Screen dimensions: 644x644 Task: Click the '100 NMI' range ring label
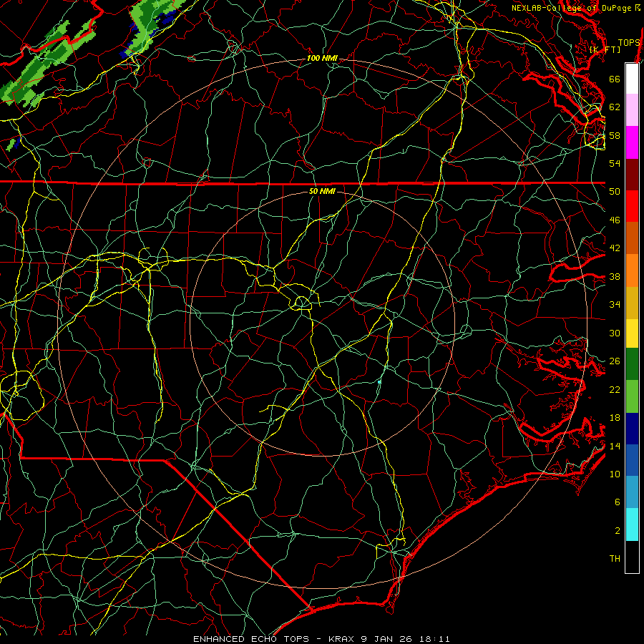322,59
